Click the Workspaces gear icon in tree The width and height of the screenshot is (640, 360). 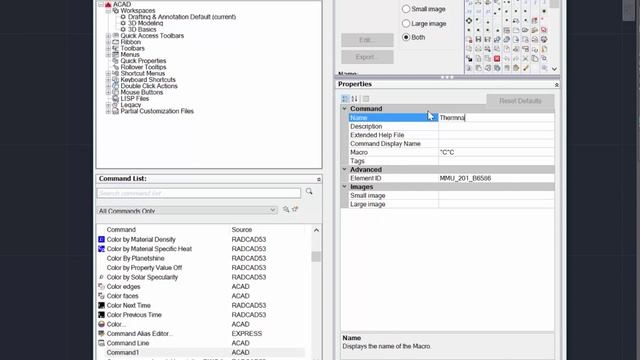(x=116, y=11)
